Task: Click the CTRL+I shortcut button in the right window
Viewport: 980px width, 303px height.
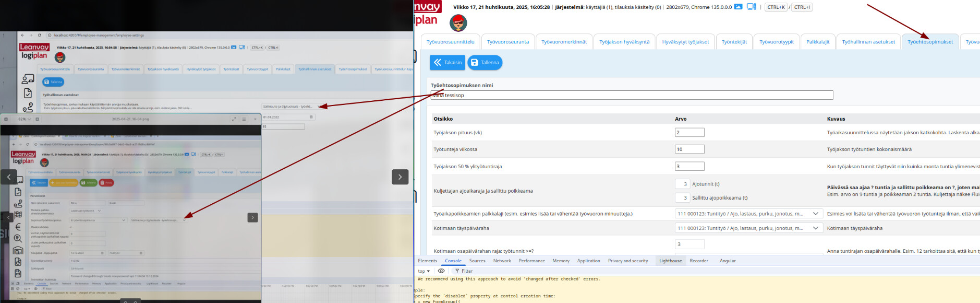Action: click(802, 7)
